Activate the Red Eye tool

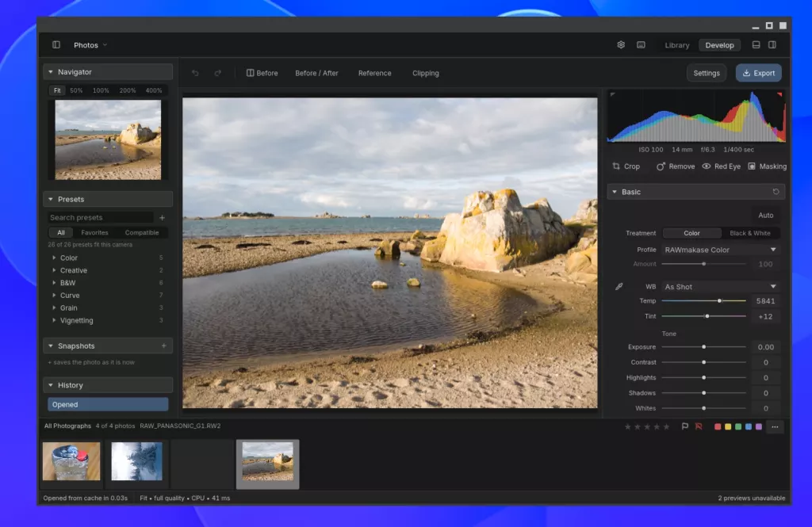point(722,166)
